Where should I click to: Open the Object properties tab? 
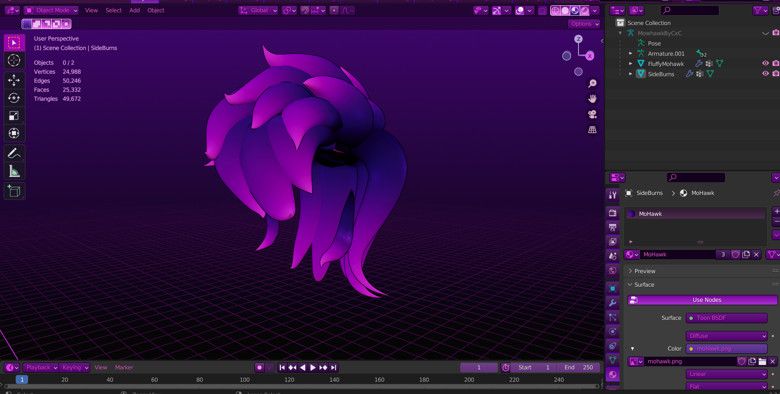pyautogui.click(x=613, y=288)
